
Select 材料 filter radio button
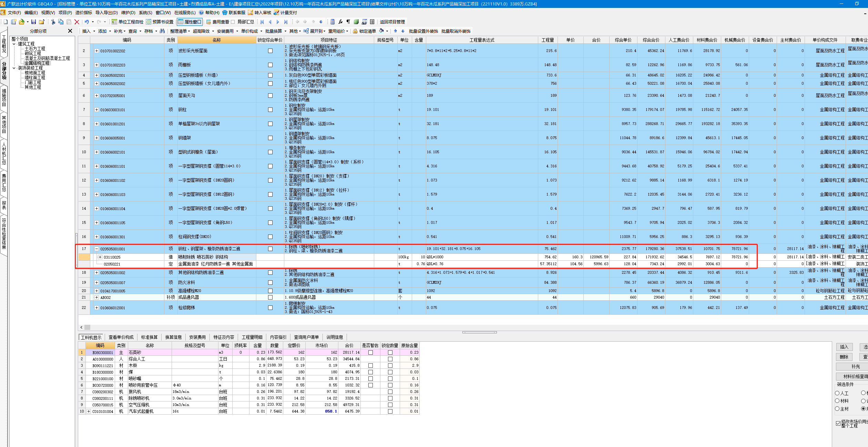837,401
